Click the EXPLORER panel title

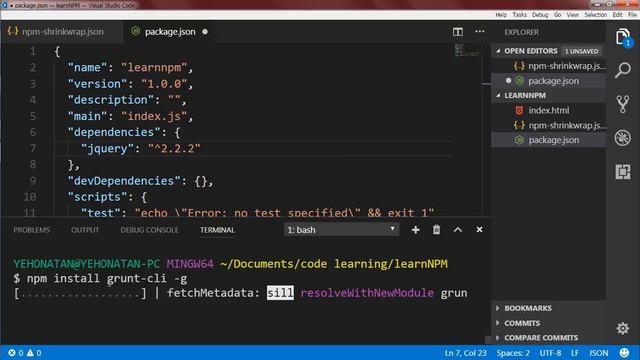521,32
